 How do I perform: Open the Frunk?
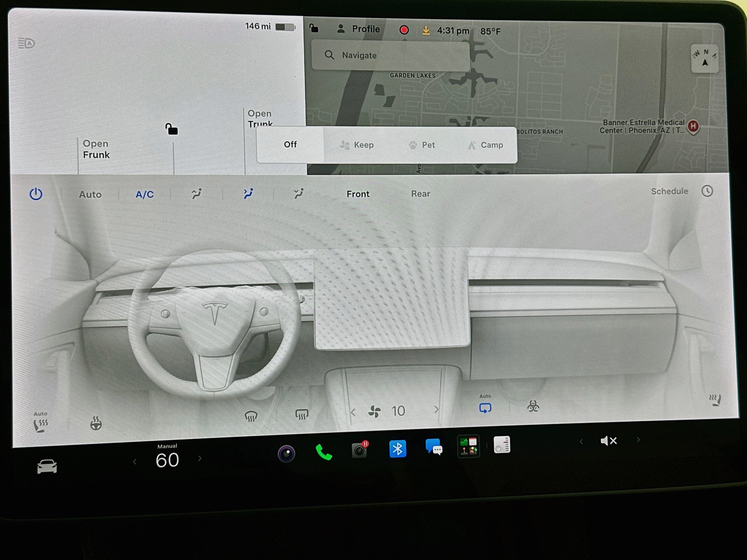[x=96, y=149]
